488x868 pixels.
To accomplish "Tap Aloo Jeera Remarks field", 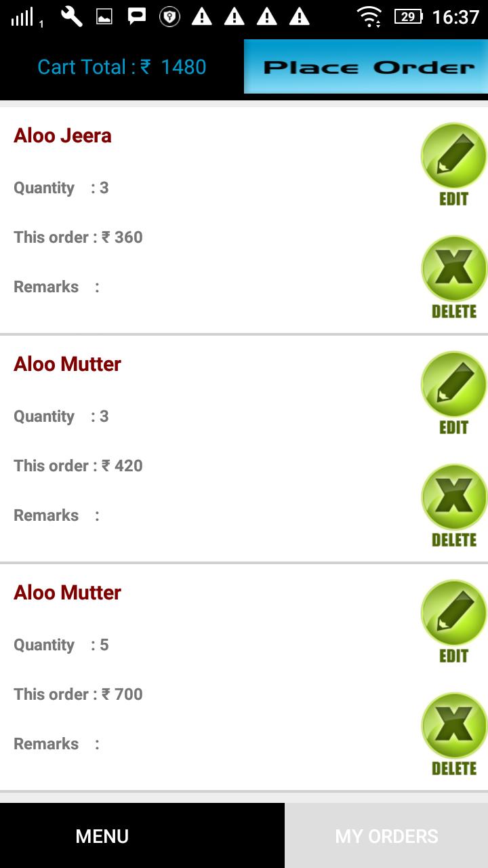I will pos(56,287).
